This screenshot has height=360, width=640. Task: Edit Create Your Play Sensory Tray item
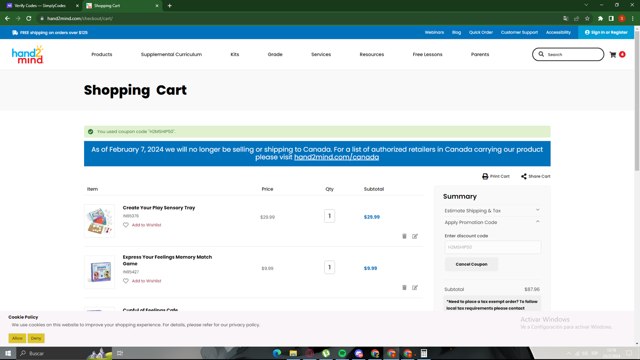pyautogui.click(x=415, y=236)
